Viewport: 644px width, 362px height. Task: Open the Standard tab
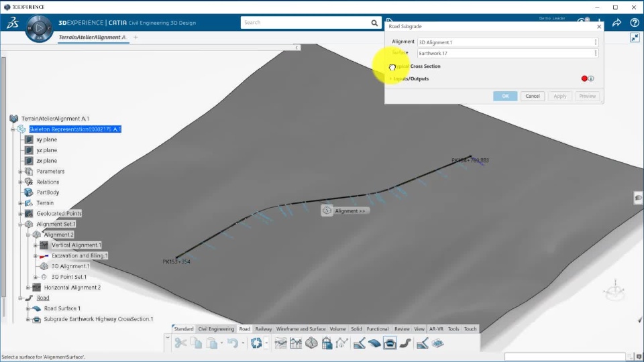(184, 328)
